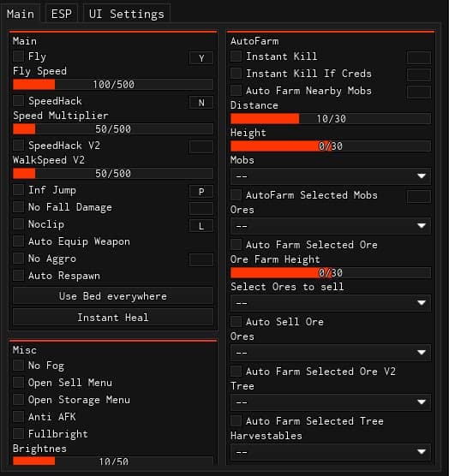
Task: Click the Fly keybind box showing Y
Action: [x=201, y=58]
